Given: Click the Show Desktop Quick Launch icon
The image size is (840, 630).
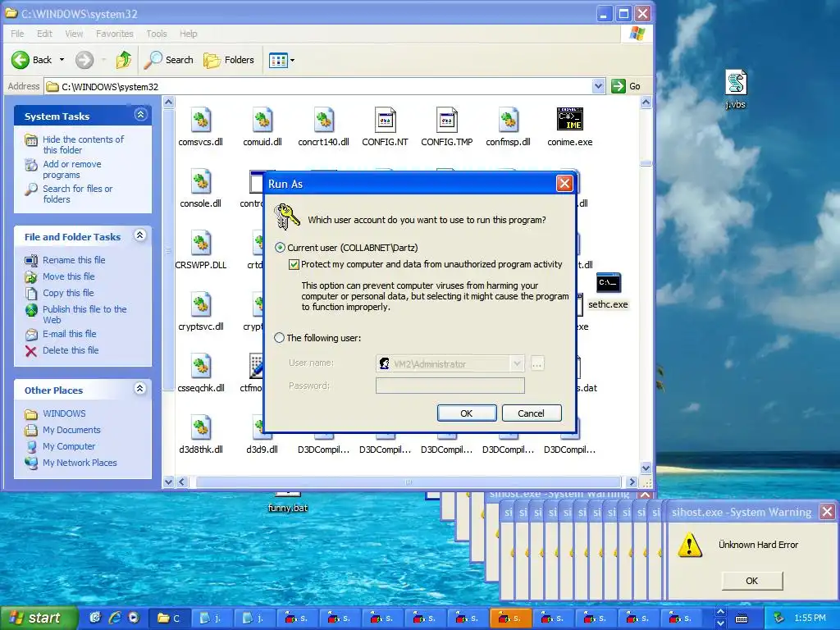Looking at the screenshot, I should pyautogui.click(x=95, y=618).
